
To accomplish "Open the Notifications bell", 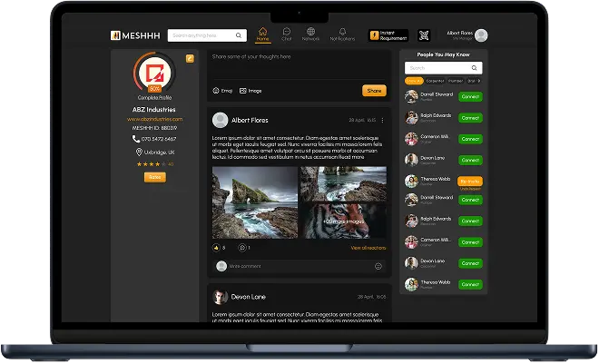I will click(342, 34).
